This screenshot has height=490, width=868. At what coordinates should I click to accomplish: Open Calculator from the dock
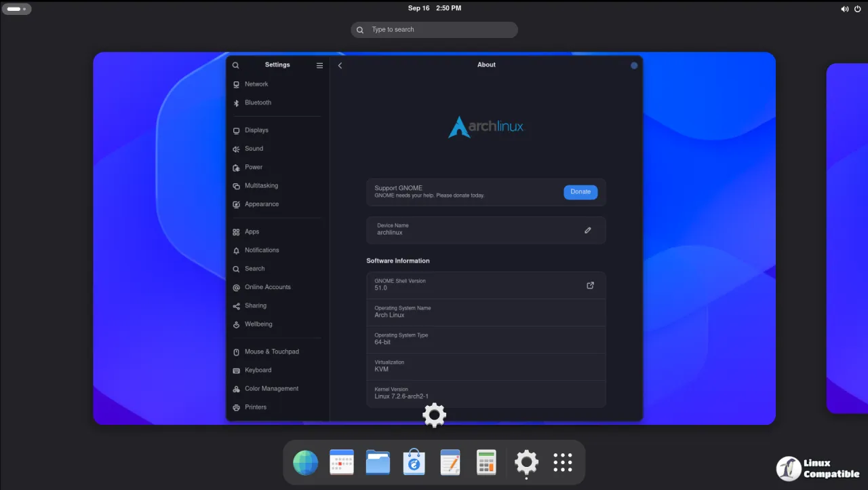pyautogui.click(x=487, y=463)
